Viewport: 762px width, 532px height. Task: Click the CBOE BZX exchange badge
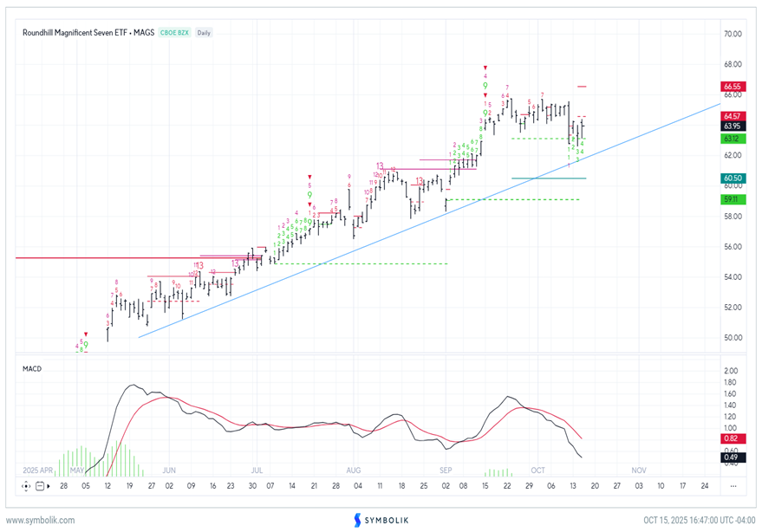pos(173,32)
